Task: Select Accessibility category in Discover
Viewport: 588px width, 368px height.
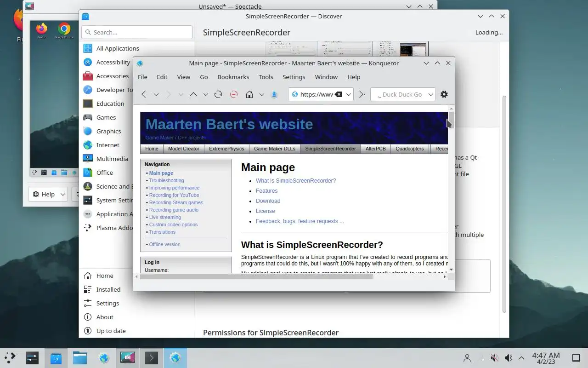Action: 107,62
